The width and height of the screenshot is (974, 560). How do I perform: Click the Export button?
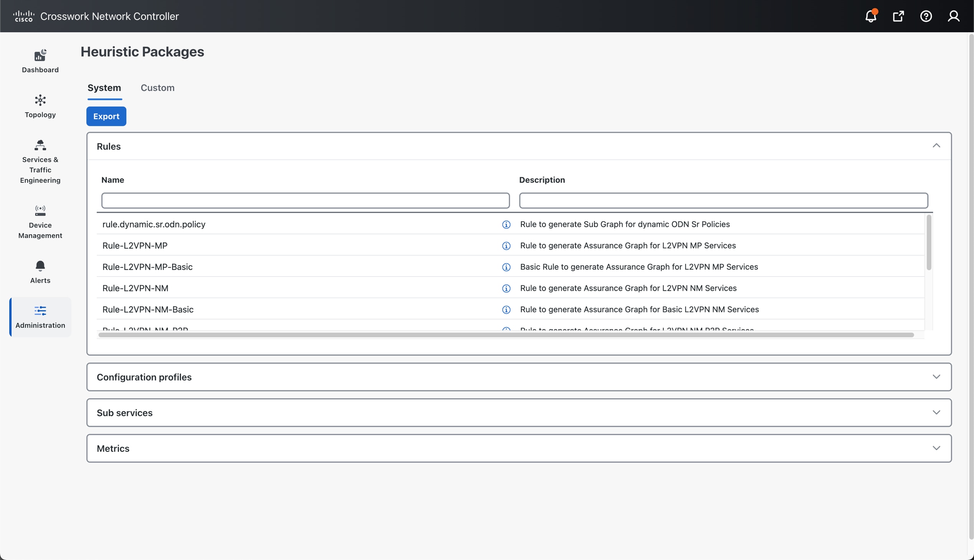coord(106,116)
